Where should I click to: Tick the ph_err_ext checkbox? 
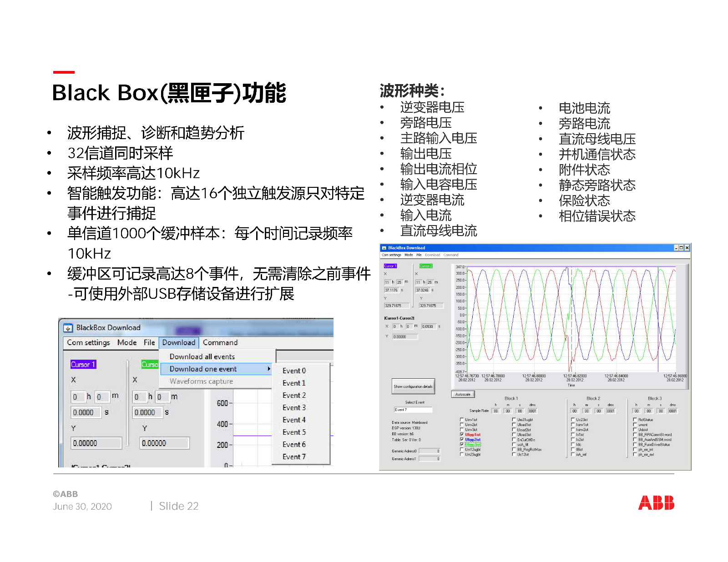point(635,454)
